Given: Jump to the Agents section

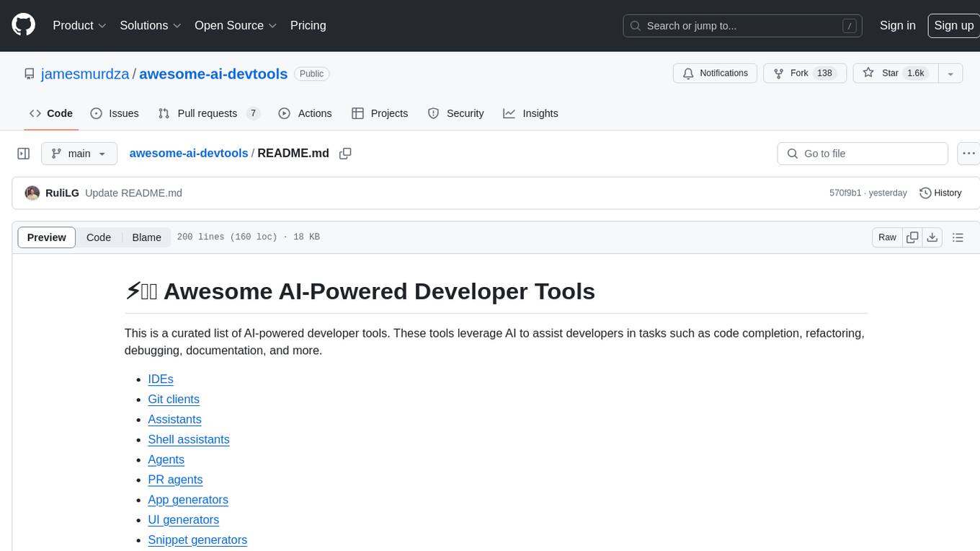Looking at the screenshot, I should (166, 460).
